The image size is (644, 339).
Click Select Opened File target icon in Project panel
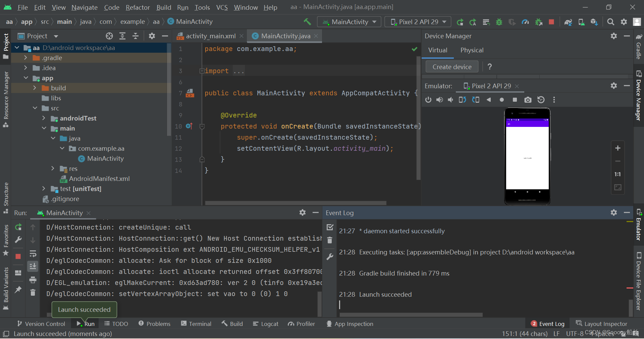[109, 36]
